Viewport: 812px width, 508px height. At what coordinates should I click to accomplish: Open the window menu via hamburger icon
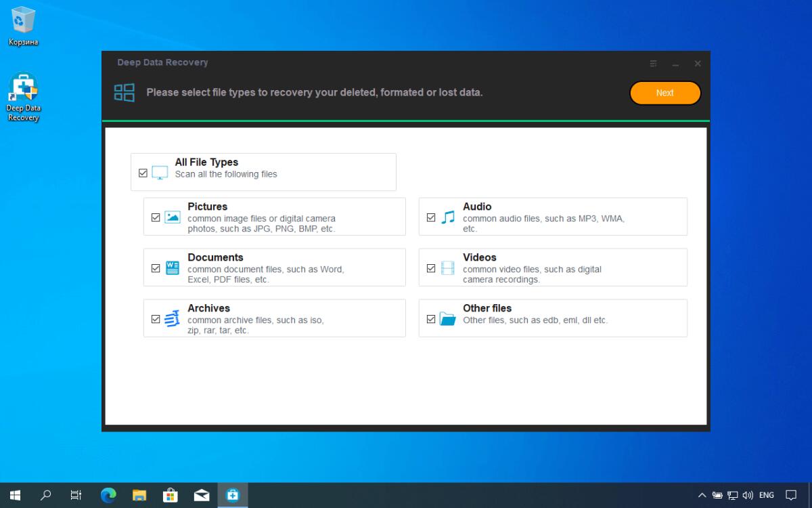pos(653,63)
